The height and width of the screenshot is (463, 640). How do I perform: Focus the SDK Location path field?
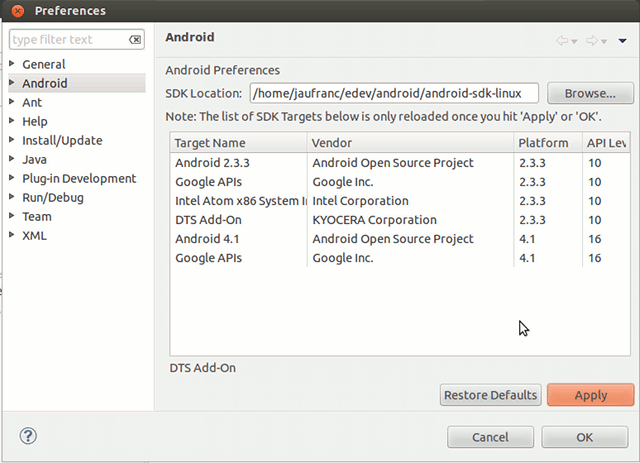(x=394, y=93)
